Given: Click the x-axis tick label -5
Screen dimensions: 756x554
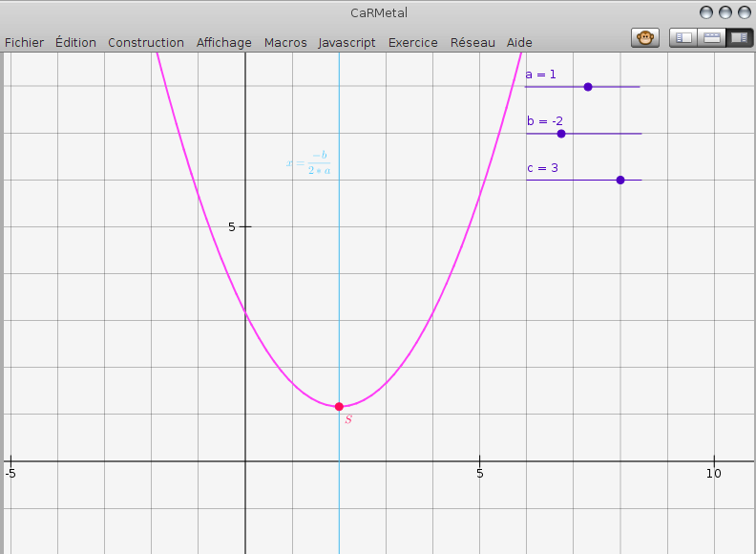Looking at the screenshot, I should point(10,474).
